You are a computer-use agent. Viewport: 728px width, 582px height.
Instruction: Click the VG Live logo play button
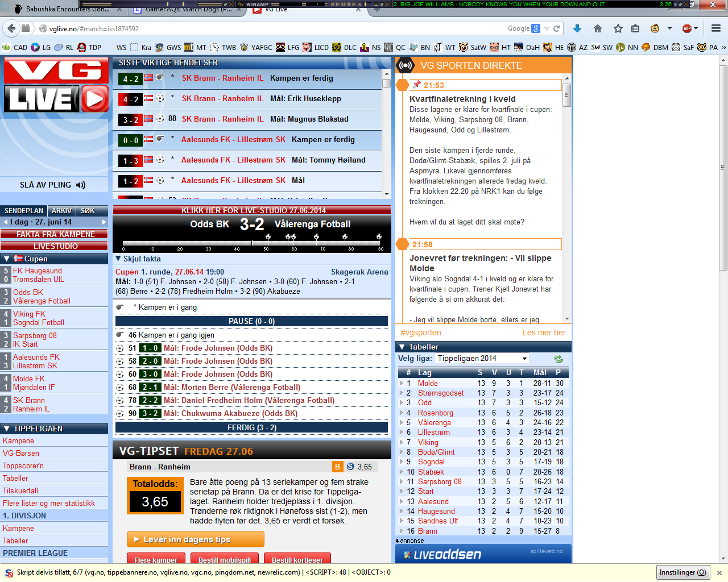coord(95,99)
